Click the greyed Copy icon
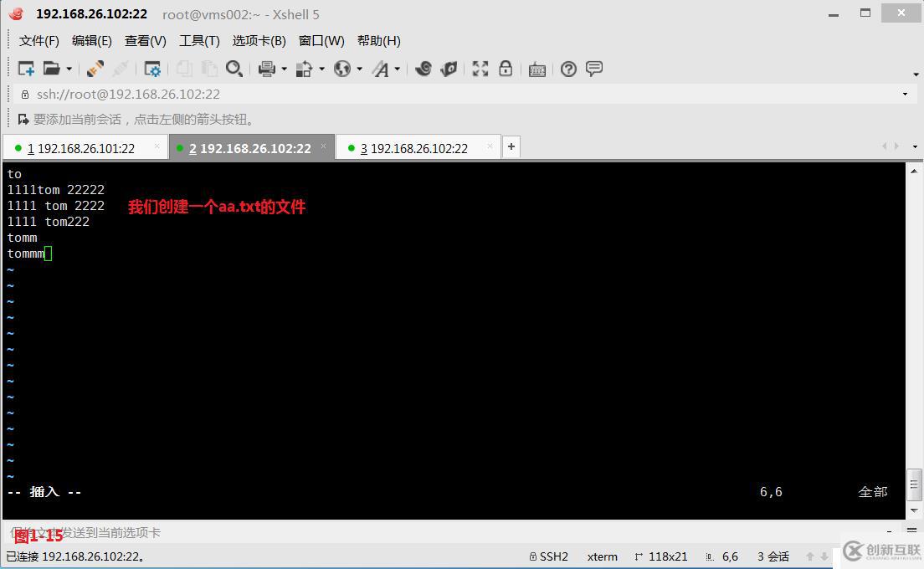The image size is (924, 569). coord(184,69)
